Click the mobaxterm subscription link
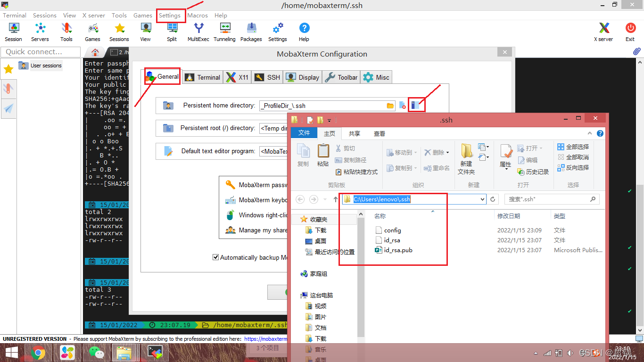644x362 pixels. [266, 339]
